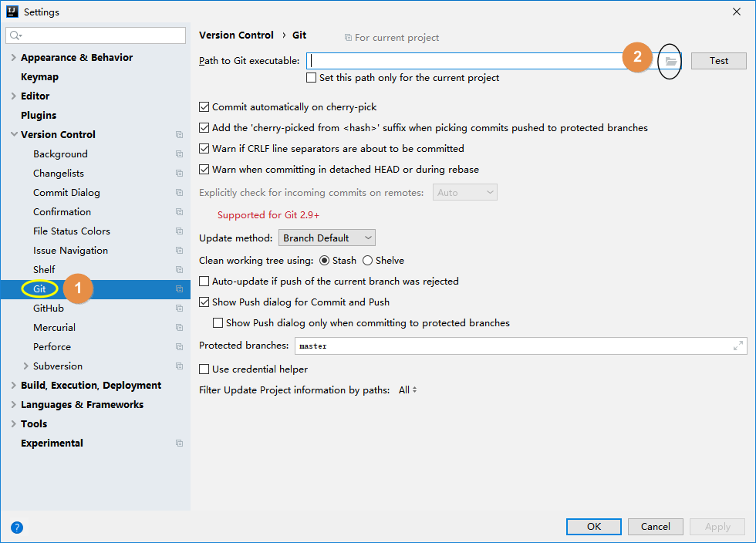Viewport: 756px width, 543px height.
Task: Click the folder browse icon for Git path
Action: coord(671,61)
